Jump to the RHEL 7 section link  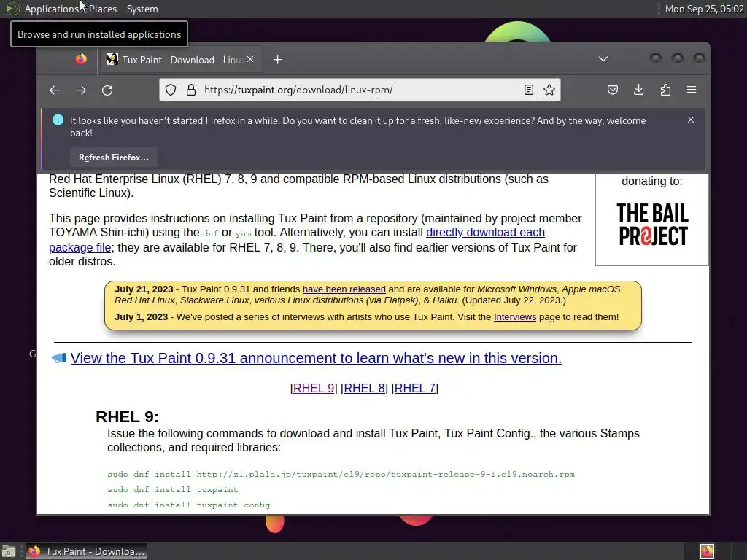(415, 388)
